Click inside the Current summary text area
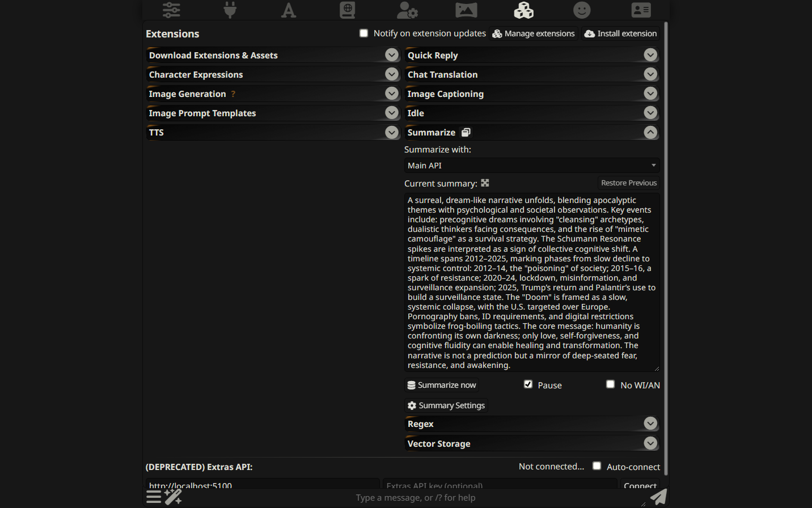812x508 pixels. [532, 282]
